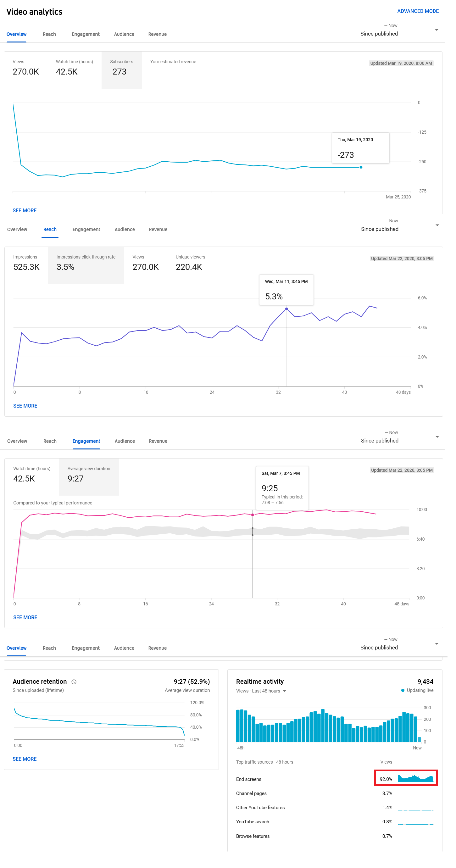Click SEE MORE in Audience retention card
The image size is (456, 868).
(25, 759)
